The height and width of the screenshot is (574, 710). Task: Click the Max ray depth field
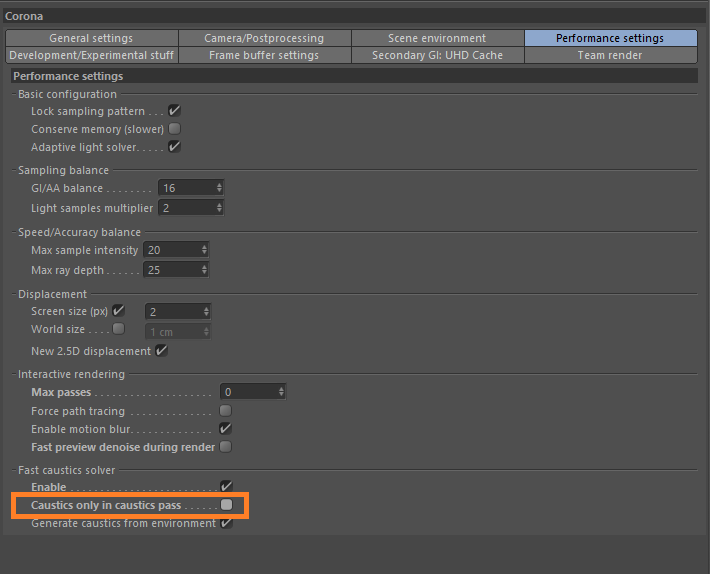click(x=176, y=270)
